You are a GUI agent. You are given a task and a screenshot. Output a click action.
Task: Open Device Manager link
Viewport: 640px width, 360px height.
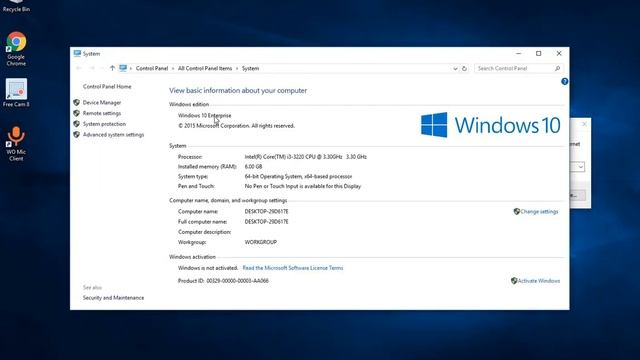pos(102,102)
